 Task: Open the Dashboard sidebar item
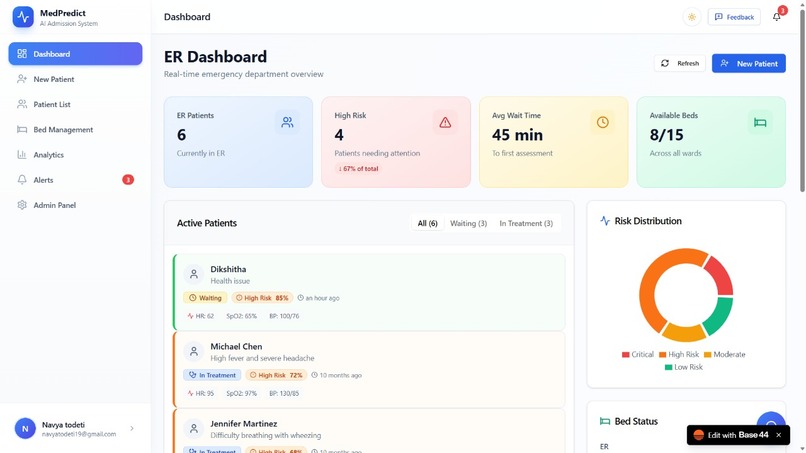[75, 53]
